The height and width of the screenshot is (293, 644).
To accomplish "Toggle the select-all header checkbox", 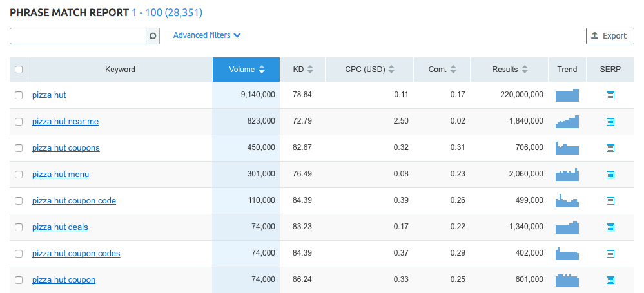I will pos(19,70).
